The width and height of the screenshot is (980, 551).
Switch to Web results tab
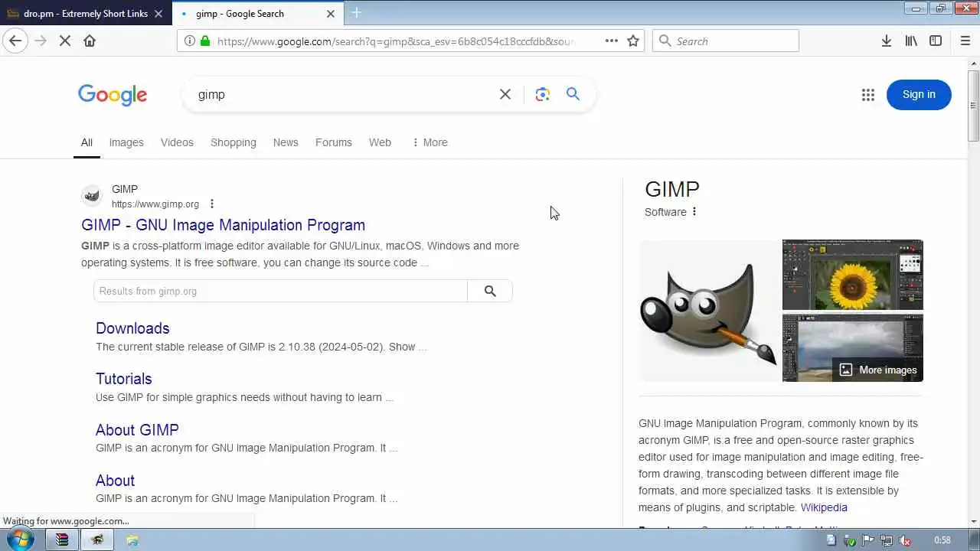380,142
